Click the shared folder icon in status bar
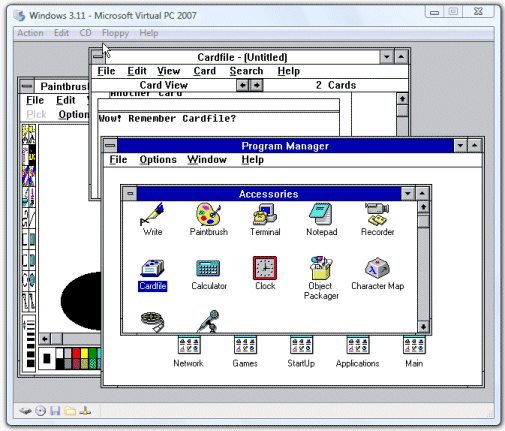This screenshot has width=505, height=431. (x=70, y=411)
